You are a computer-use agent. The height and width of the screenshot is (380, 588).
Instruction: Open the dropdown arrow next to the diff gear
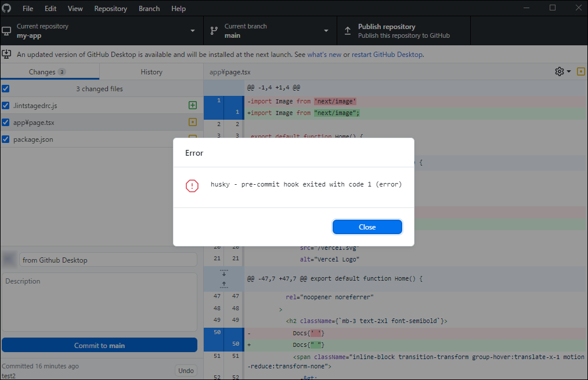(x=568, y=71)
